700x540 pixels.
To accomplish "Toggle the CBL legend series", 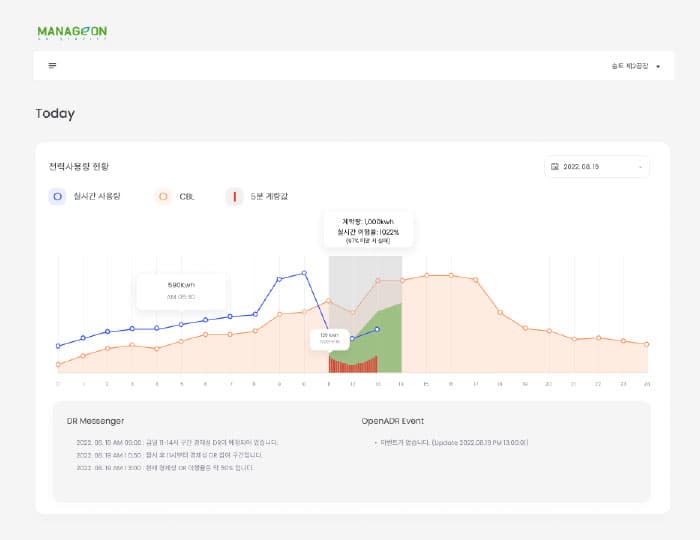I will pos(175,196).
